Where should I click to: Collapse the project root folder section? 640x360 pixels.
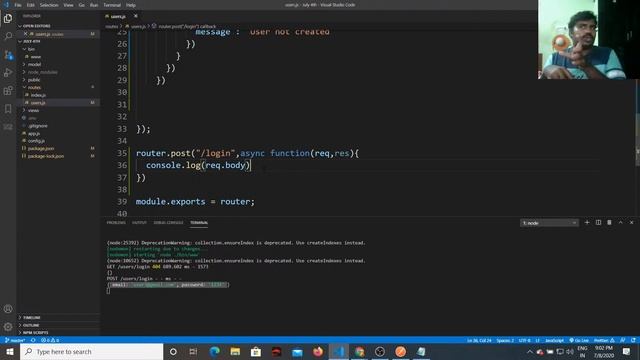(59, 41)
